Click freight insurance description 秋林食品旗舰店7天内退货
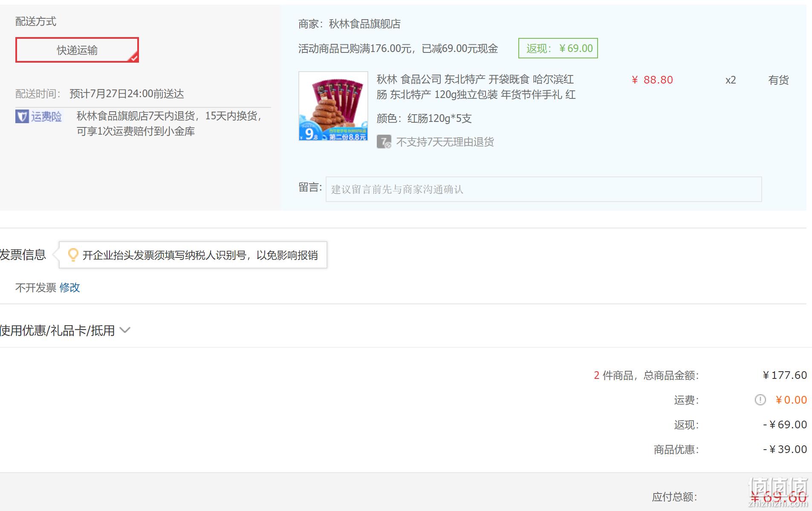The image size is (812, 511). (169, 124)
